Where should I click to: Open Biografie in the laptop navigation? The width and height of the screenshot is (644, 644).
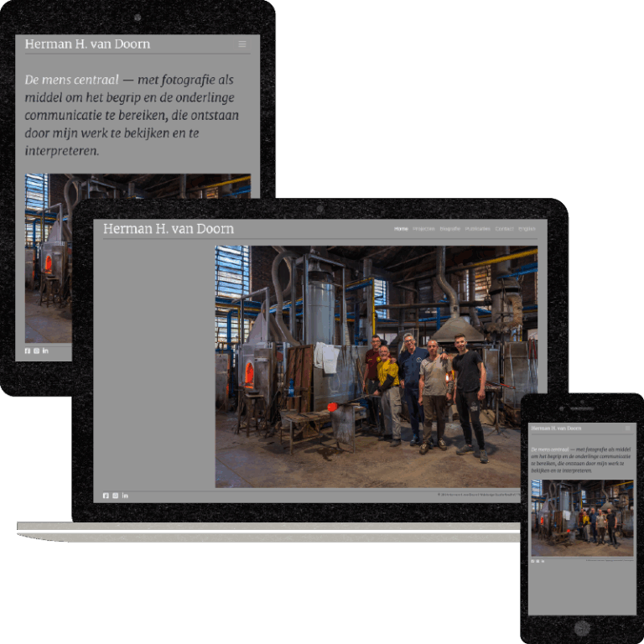coord(449,229)
